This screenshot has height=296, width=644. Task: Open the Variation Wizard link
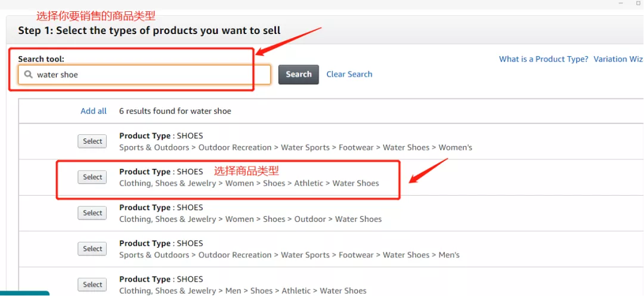point(618,59)
